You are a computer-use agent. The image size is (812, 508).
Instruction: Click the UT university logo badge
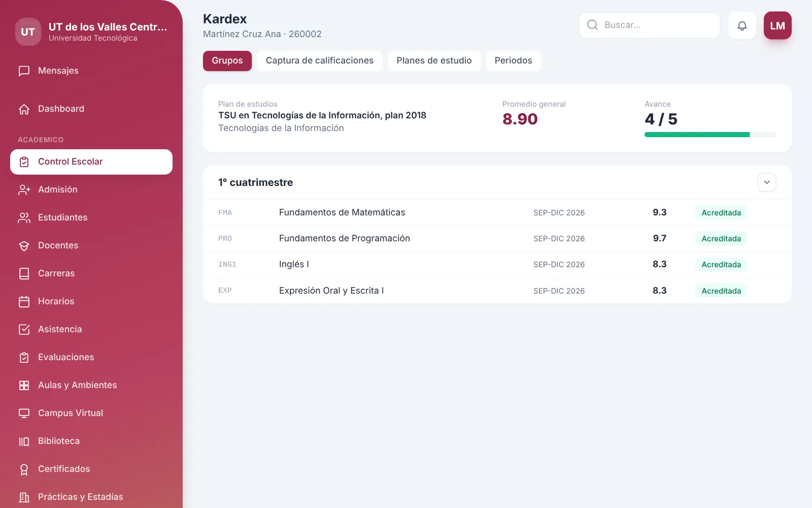pos(28,32)
